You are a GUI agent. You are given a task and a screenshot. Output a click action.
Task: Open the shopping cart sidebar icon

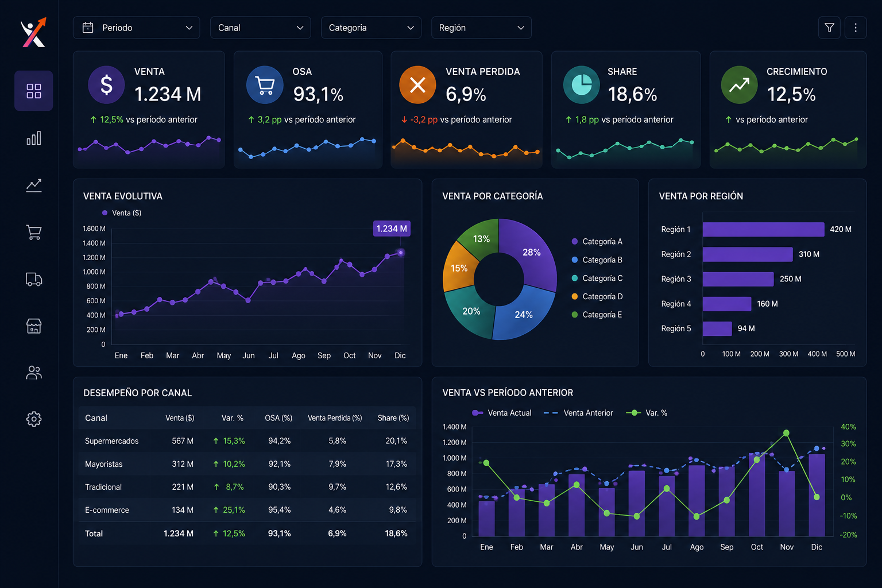[x=34, y=232]
